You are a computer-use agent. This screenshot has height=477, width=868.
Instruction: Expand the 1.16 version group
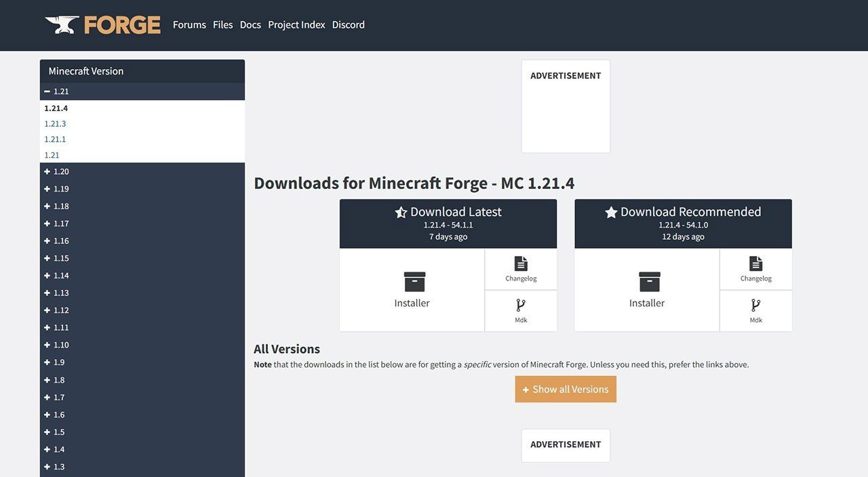(x=142, y=241)
